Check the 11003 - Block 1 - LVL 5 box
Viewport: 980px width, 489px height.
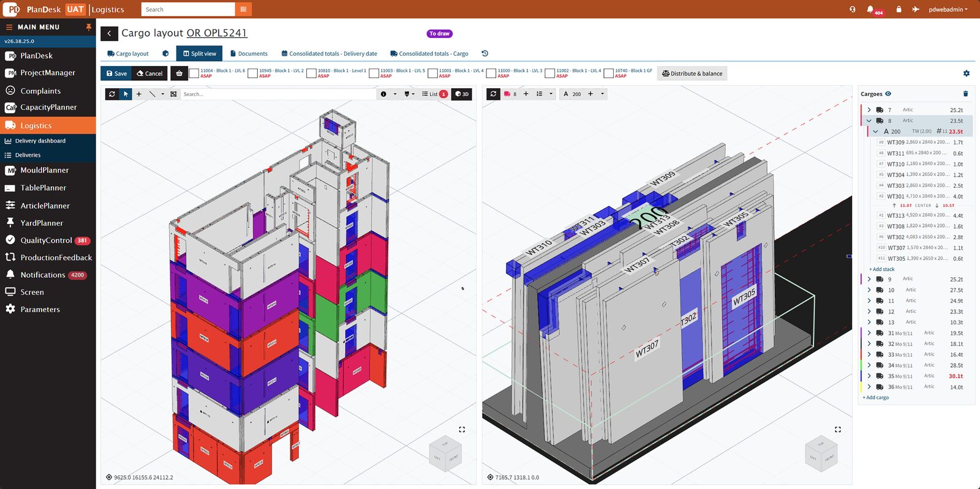(374, 73)
